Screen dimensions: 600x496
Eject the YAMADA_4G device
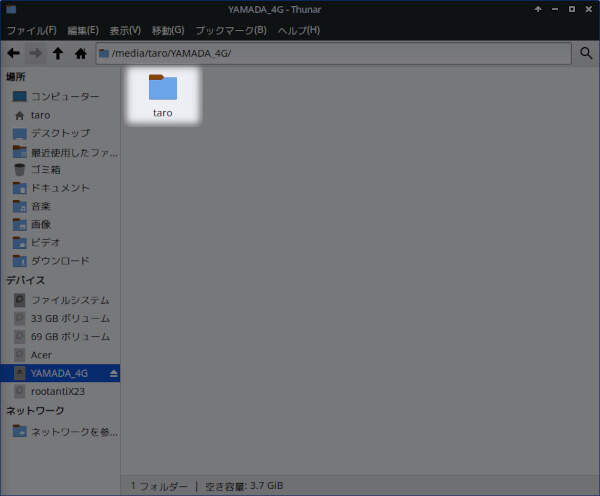point(113,374)
